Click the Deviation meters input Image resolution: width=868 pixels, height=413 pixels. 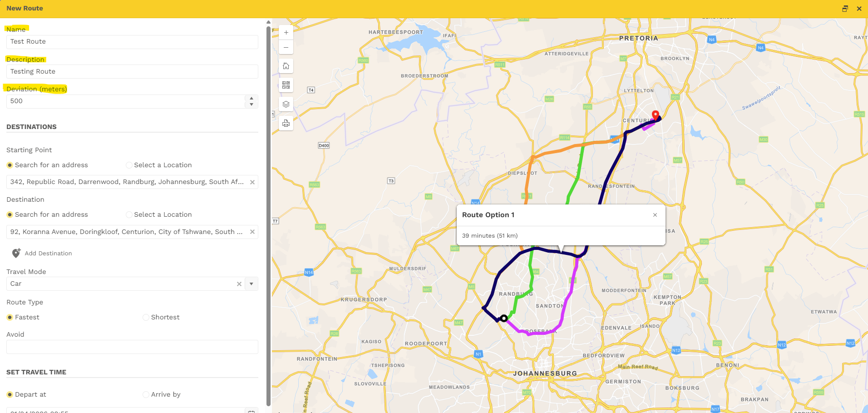coord(126,101)
